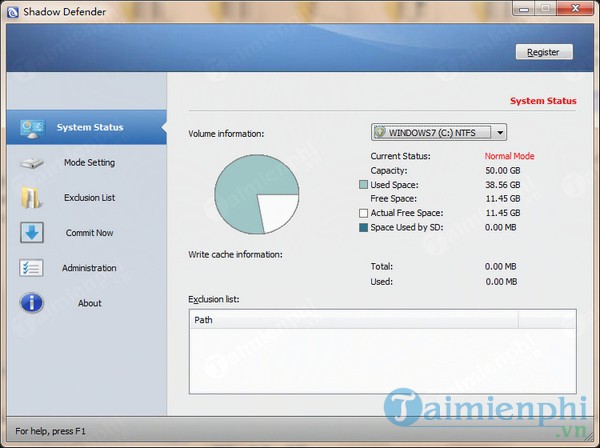Go to the Administration text label
The width and height of the screenshot is (600, 448).
(89, 268)
